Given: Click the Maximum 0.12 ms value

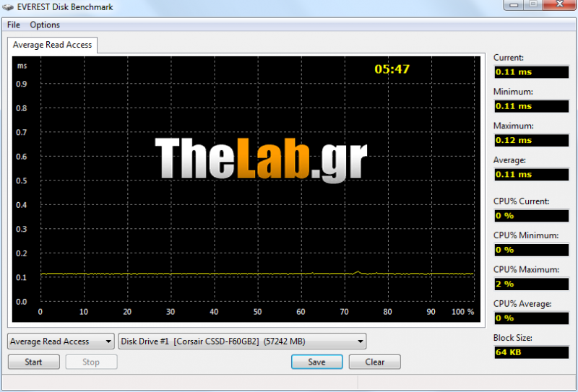Looking at the screenshot, I should [531, 140].
